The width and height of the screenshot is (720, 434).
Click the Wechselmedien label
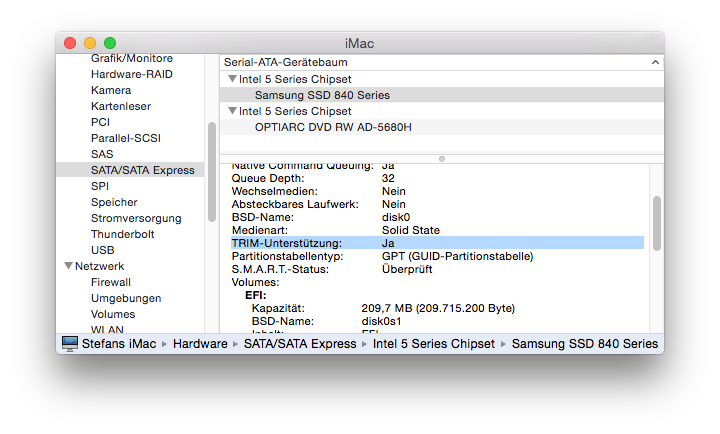coord(275,191)
